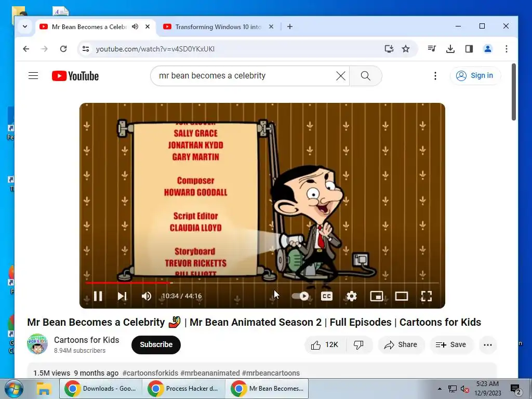Go forward in browser history

(45, 49)
